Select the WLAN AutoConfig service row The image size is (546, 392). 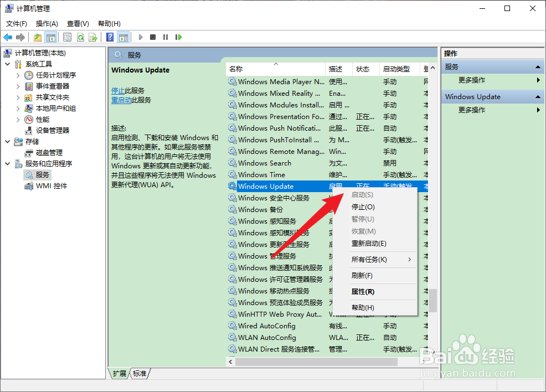tap(327, 338)
